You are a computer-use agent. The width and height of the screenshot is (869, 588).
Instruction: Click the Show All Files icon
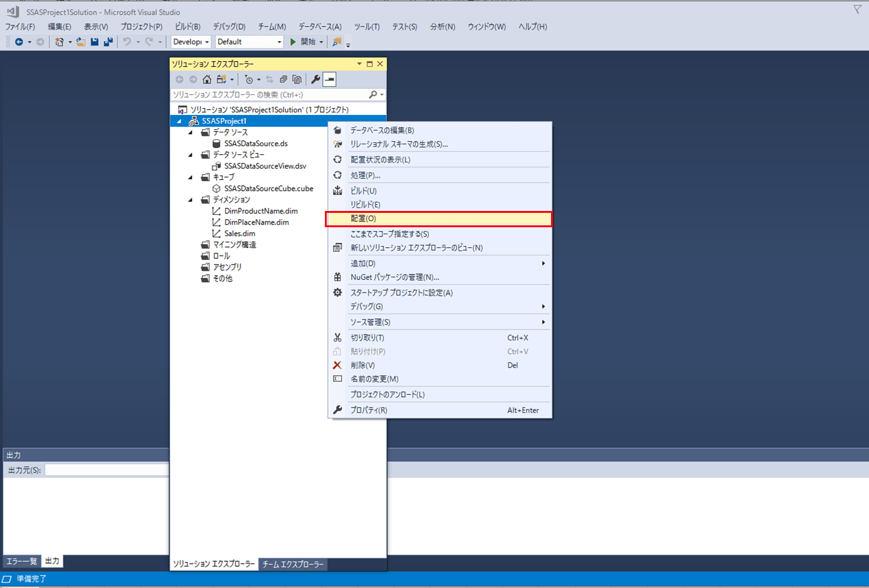pyautogui.click(x=297, y=79)
